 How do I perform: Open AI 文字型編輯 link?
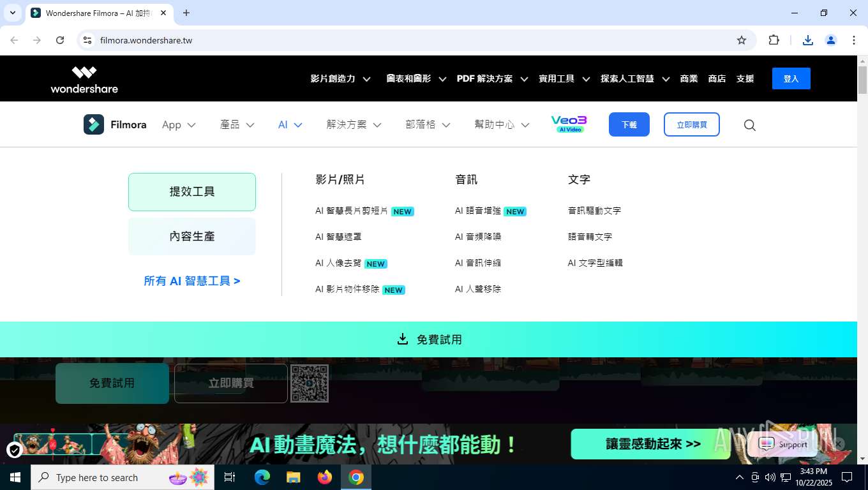tap(595, 263)
